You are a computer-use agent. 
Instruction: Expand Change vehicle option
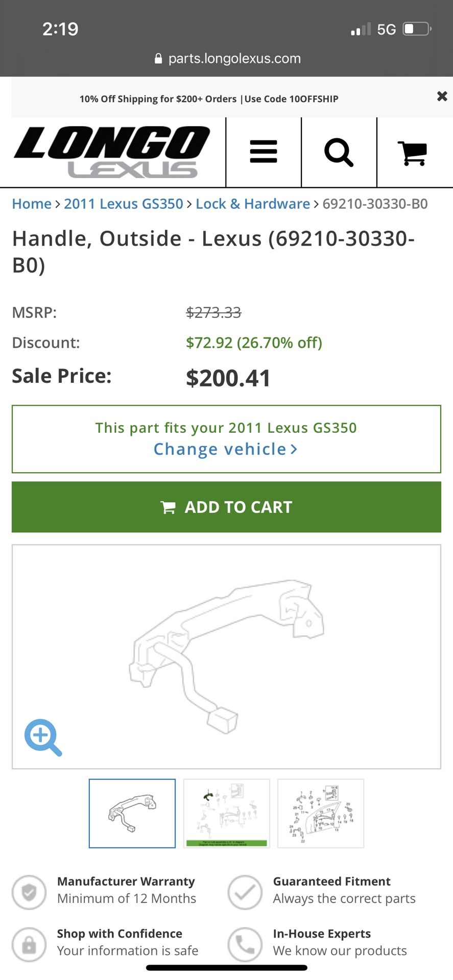[225, 449]
